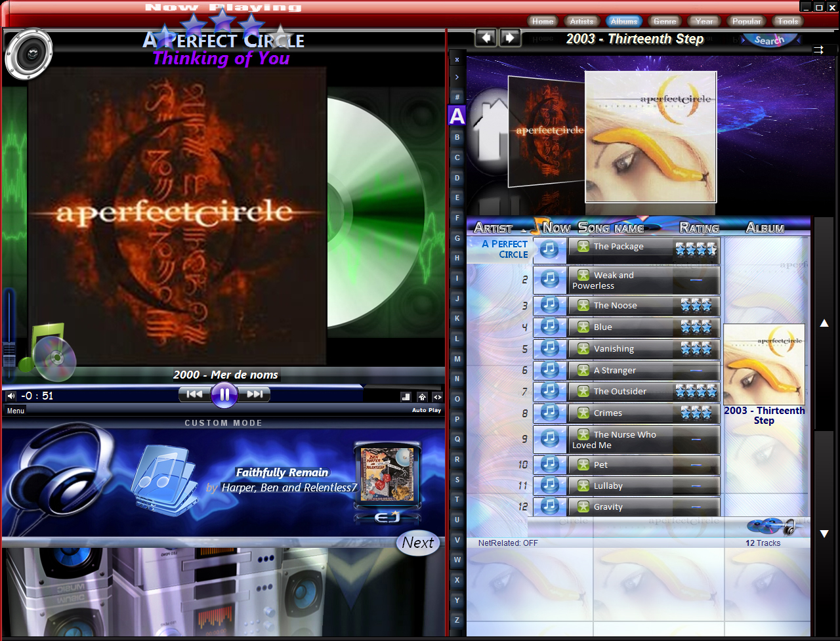
Task: Play The Noose via its note icon
Action: [550, 305]
